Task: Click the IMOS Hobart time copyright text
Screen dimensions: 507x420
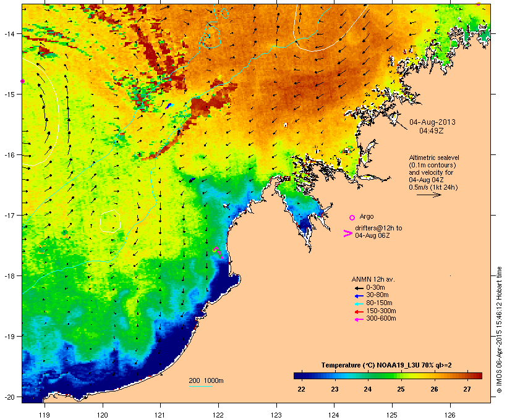Action: coord(499,330)
